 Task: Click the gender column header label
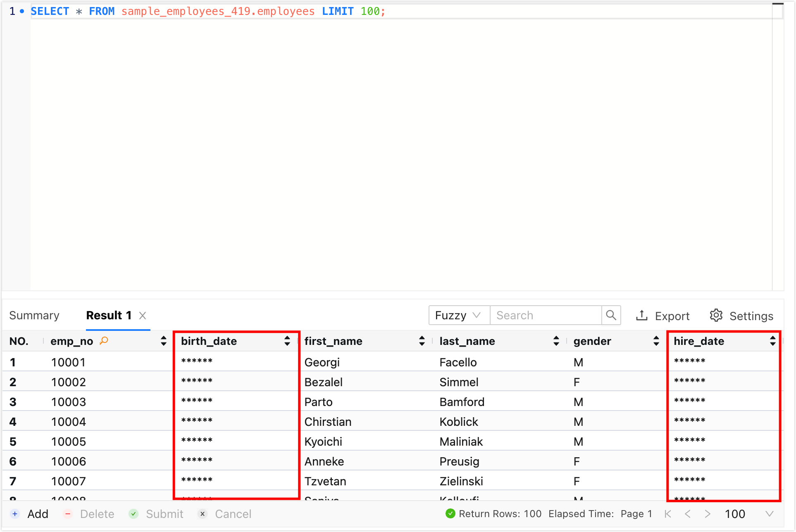[592, 341]
